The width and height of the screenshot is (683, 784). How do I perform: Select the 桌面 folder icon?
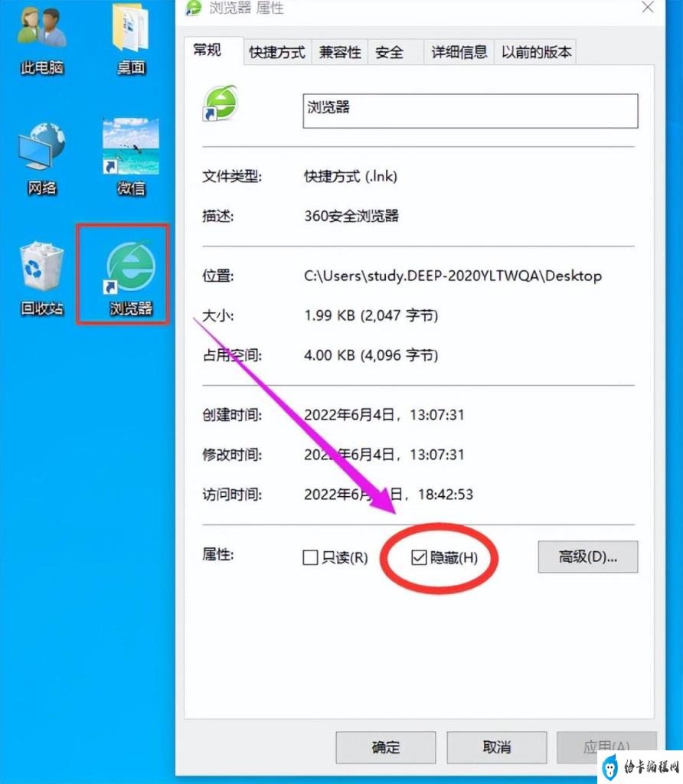(x=131, y=39)
